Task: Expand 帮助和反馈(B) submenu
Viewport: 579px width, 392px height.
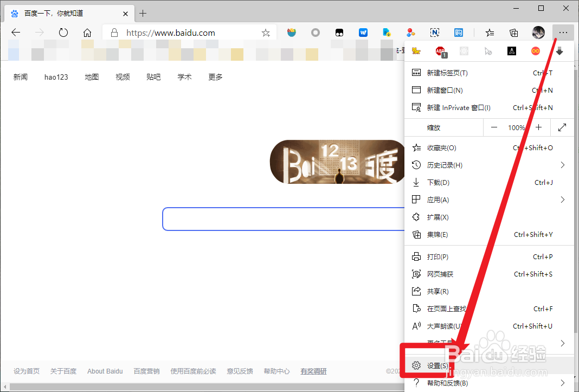Action: click(x=489, y=383)
